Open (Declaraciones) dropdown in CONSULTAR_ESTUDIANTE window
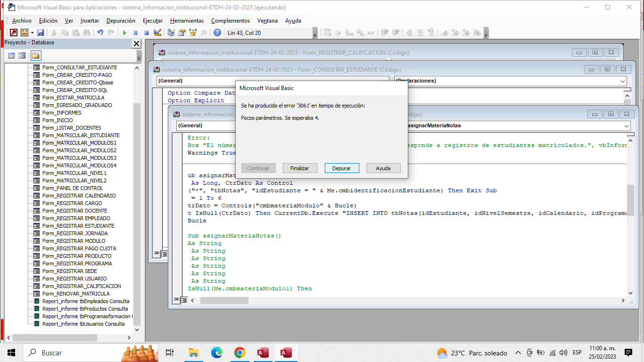 tap(623, 81)
